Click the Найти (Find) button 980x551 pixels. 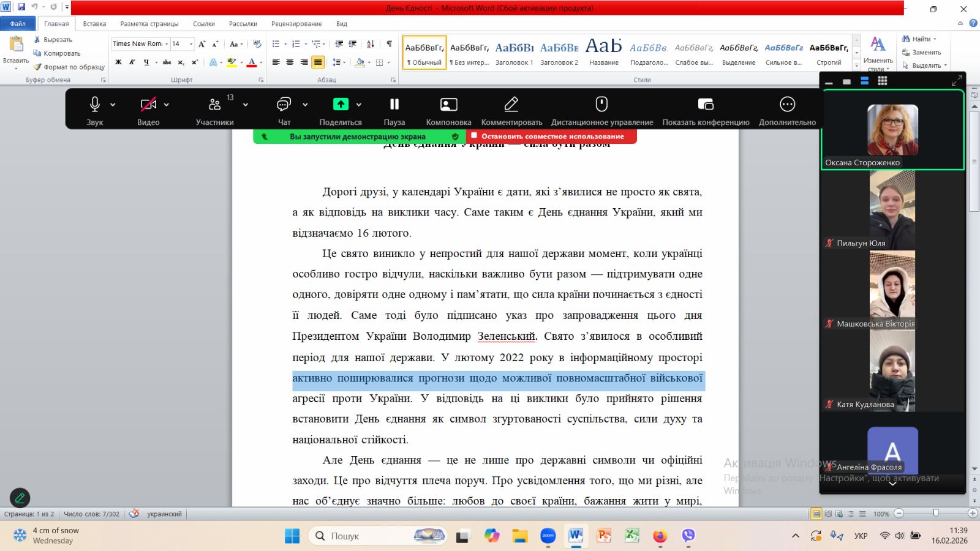[x=920, y=39]
